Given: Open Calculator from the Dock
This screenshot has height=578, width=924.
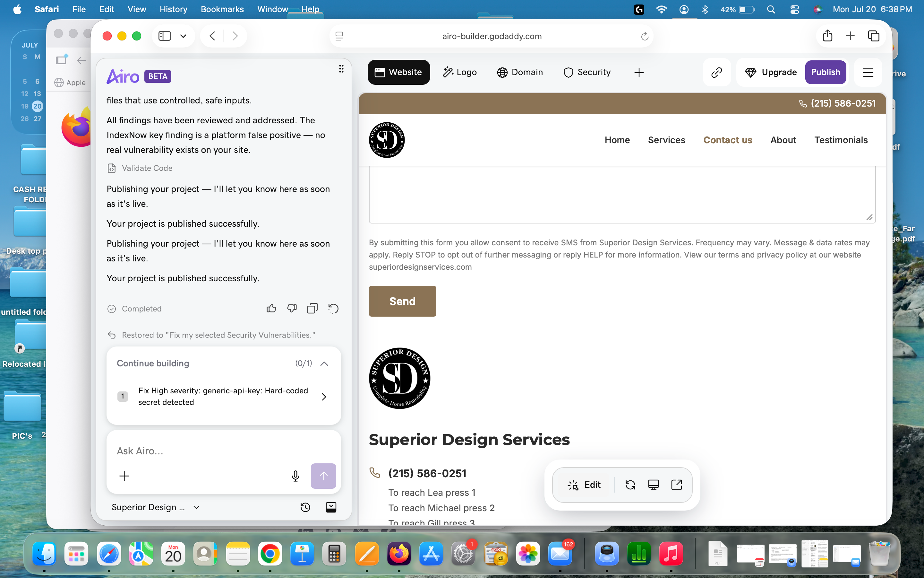Looking at the screenshot, I should tap(334, 554).
